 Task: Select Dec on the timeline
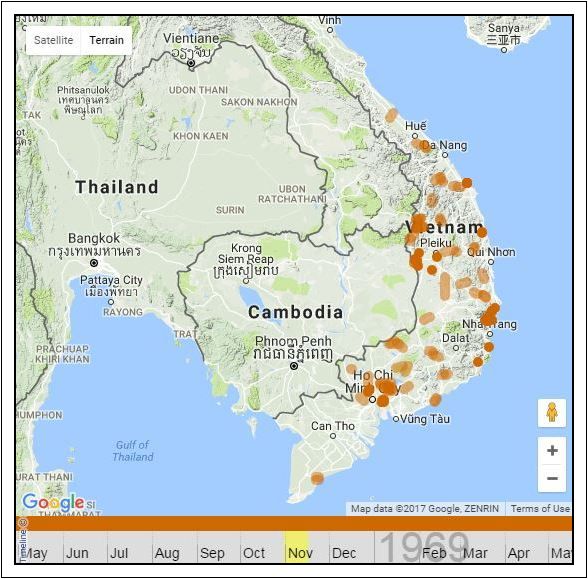(x=344, y=553)
